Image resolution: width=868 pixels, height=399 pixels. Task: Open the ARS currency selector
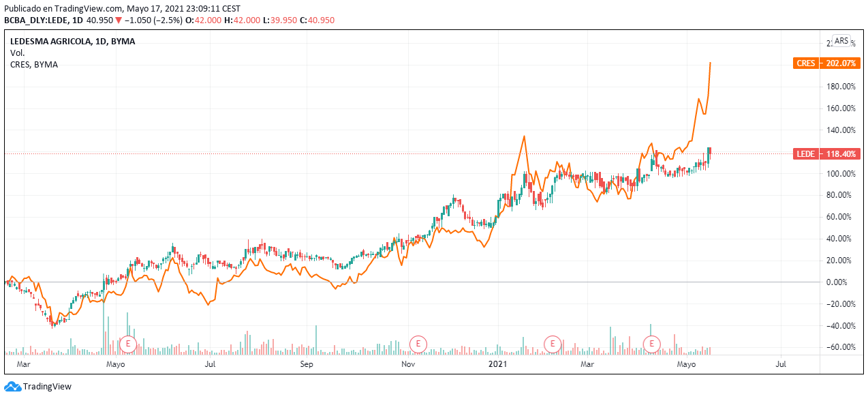[841, 41]
